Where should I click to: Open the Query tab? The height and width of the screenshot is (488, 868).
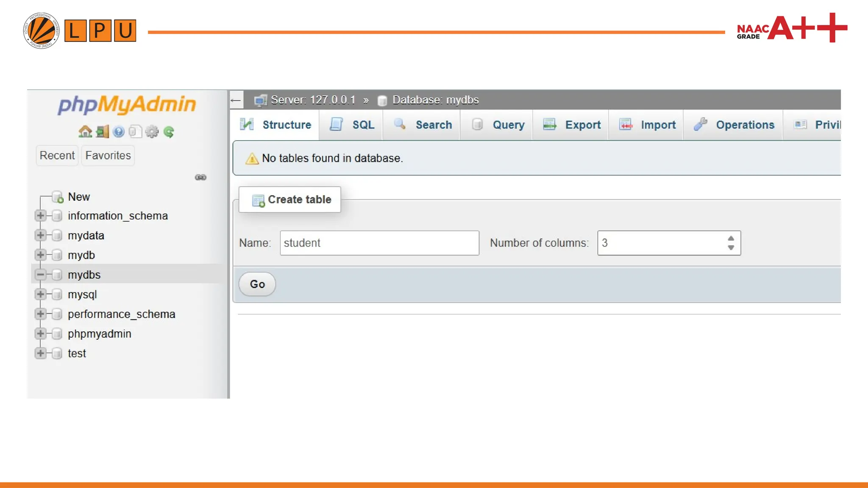[x=497, y=125]
